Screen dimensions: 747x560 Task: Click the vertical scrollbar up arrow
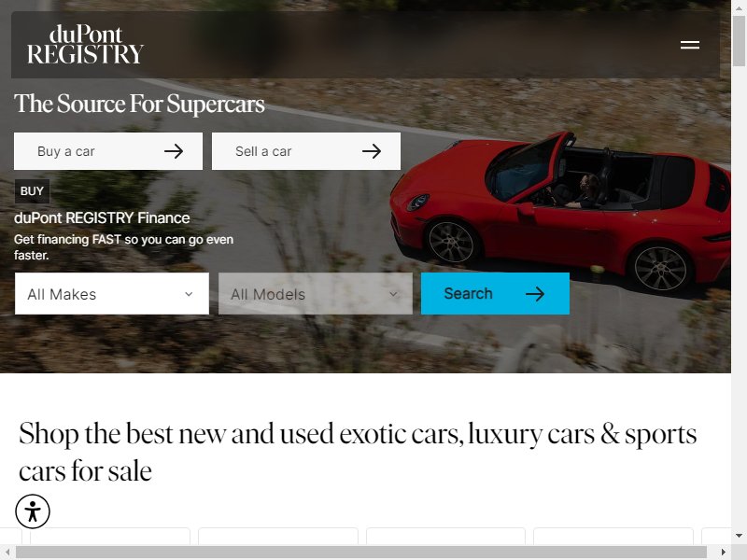point(739,7)
